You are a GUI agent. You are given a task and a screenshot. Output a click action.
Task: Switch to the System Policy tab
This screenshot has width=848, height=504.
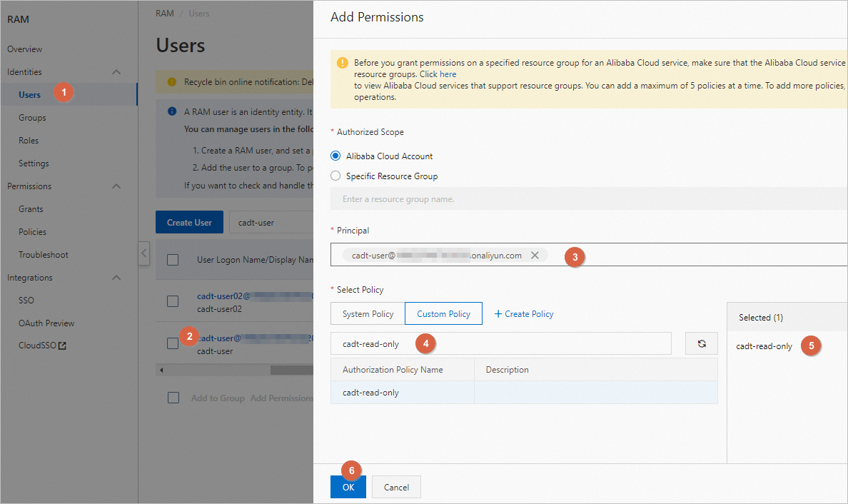click(x=368, y=313)
